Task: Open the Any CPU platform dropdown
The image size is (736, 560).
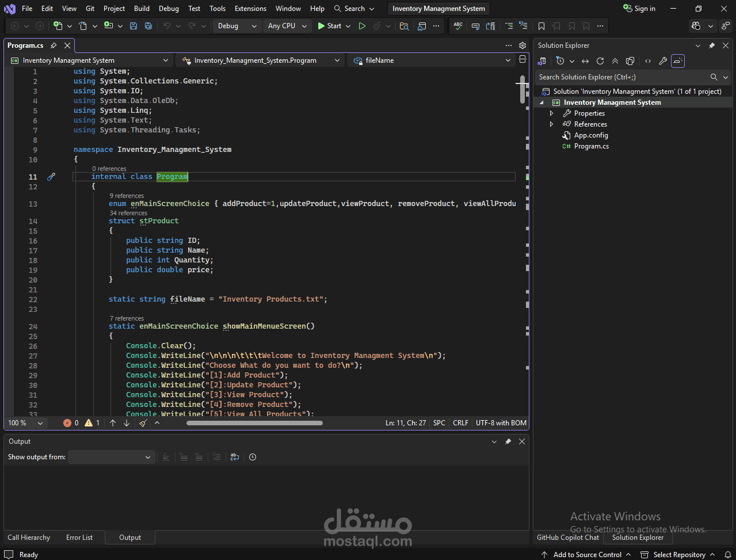Action: click(287, 26)
